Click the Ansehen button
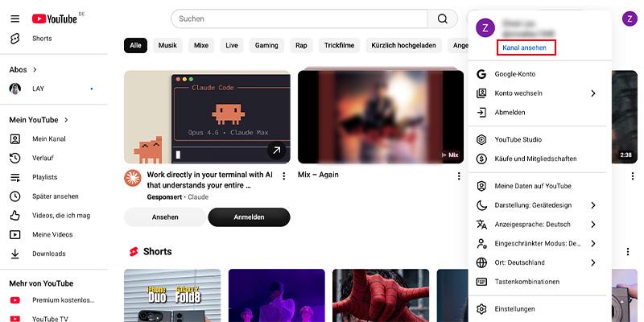This screenshot has width=644, height=322. (165, 217)
